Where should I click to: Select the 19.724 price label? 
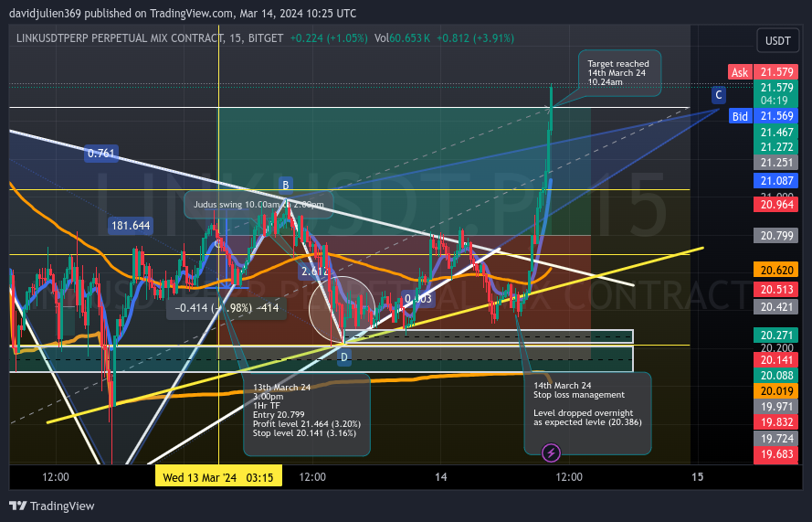click(x=775, y=439)
